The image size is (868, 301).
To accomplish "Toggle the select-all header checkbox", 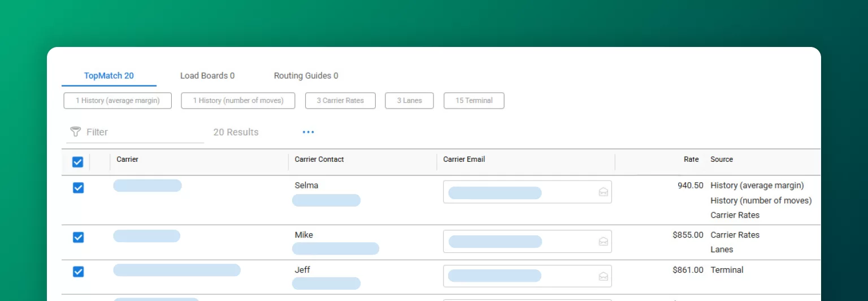I will [x=78, y=162].
